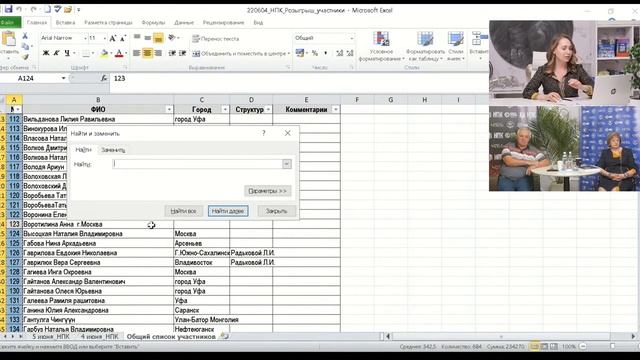Open the Name Box A124 dropdown arrow
This screenshot has width=640, height=360.
coord(63,78)
